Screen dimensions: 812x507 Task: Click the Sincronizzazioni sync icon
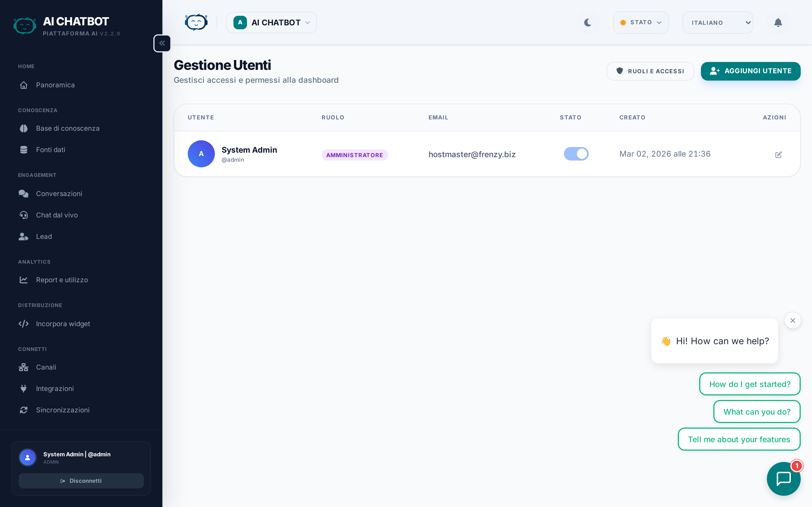[x=23, y=410]
